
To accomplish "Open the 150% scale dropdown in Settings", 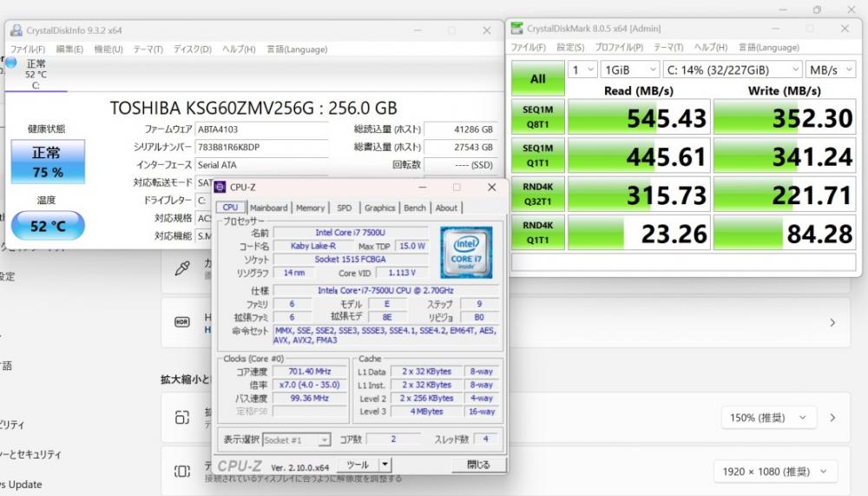I will tap(769, 417).
